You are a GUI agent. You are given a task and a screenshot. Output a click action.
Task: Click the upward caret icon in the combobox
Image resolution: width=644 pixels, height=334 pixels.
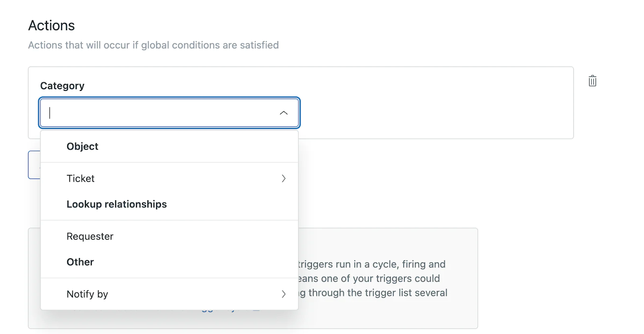[x=284, y=113]
